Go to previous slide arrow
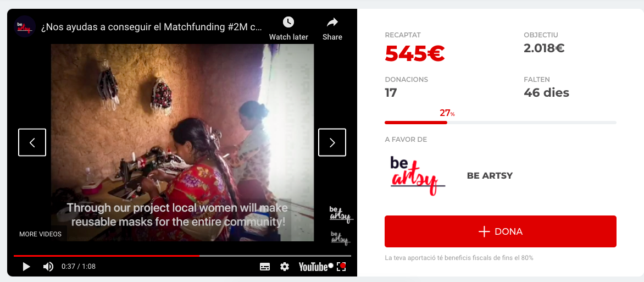The height and width of the screenshot is (282, 644). 32,142
